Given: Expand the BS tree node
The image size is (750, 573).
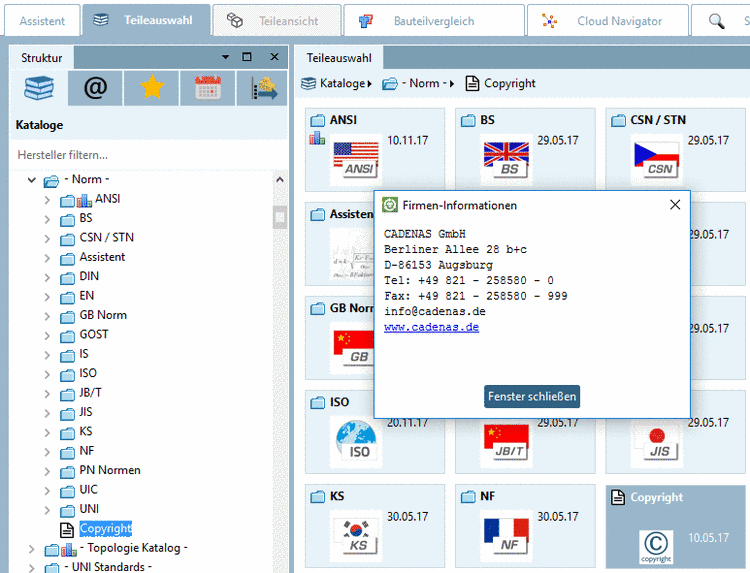Looking at the screenshot, I should coord(47,219).
